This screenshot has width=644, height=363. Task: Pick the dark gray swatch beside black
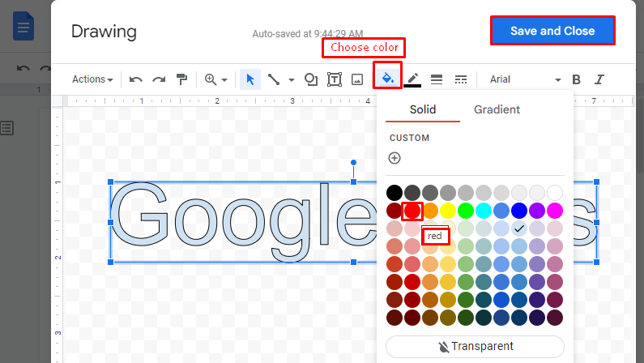pos(412,193)
